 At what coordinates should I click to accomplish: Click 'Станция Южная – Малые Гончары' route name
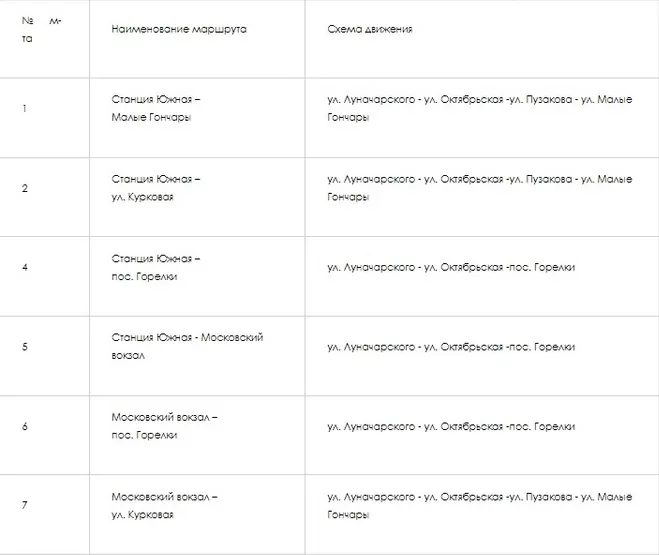(156, 108)
